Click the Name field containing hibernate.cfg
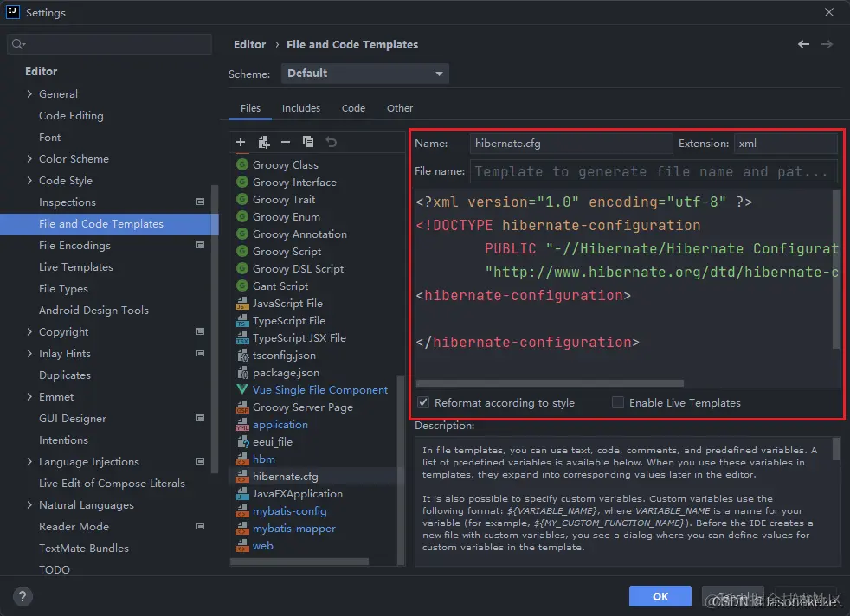The width and height of the screenshot is (850, 616). (571, 144)
